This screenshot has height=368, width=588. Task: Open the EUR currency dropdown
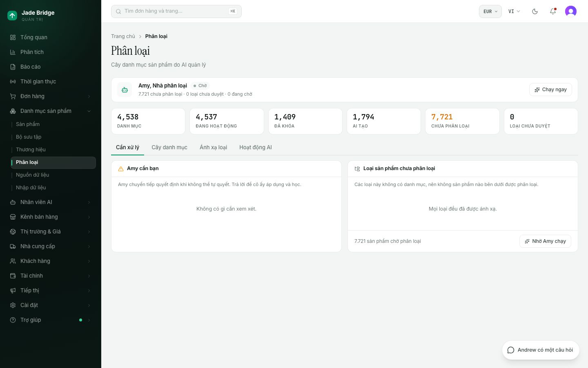(x=490, y=11)
